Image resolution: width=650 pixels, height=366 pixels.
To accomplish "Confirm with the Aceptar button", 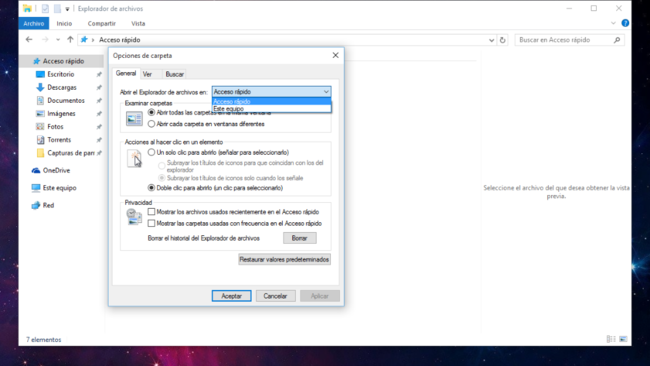I will pyautogui.click(x=231, y=296).
